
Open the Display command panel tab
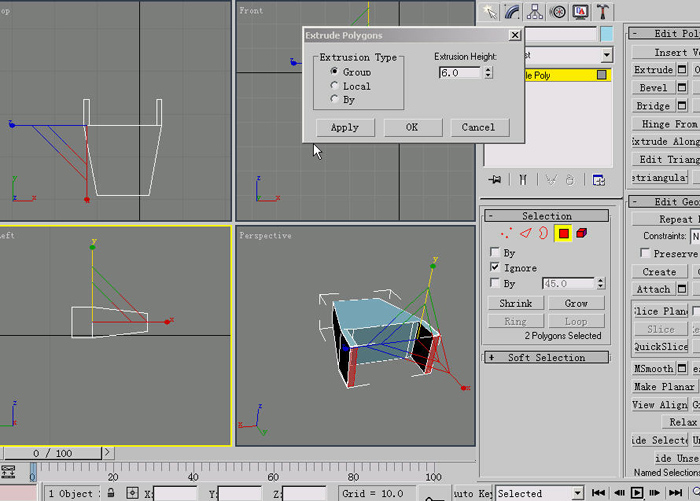580,12
